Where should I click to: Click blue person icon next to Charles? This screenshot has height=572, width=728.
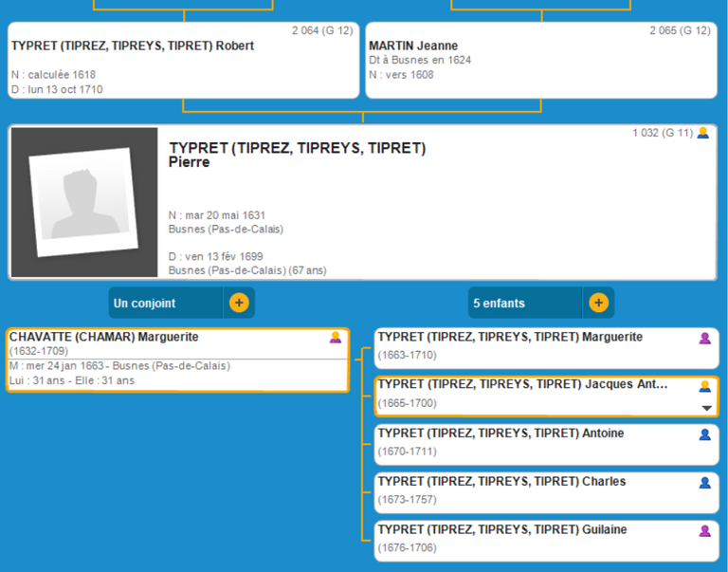click(704, 483)
